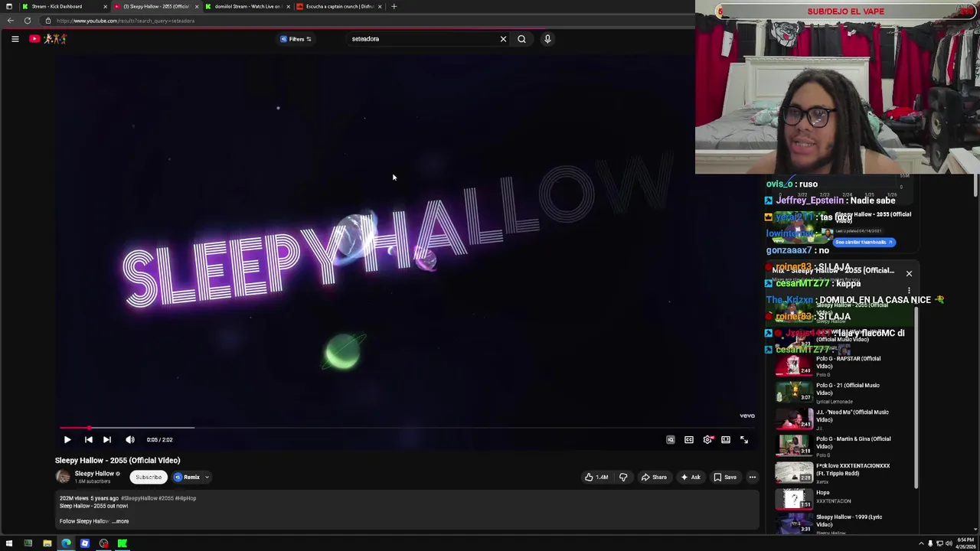
Task: Open player settings gear
Action: [x=707, y=440]
